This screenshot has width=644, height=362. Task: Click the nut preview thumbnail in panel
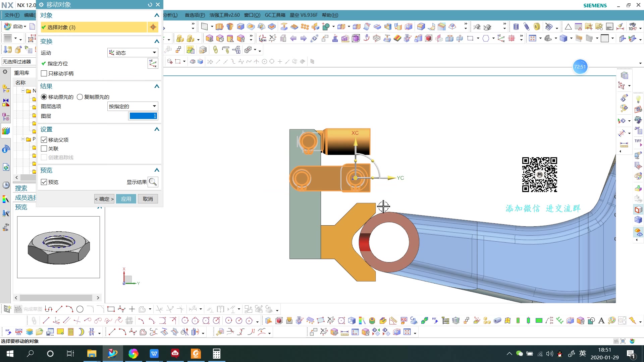[x=58, y=247]
